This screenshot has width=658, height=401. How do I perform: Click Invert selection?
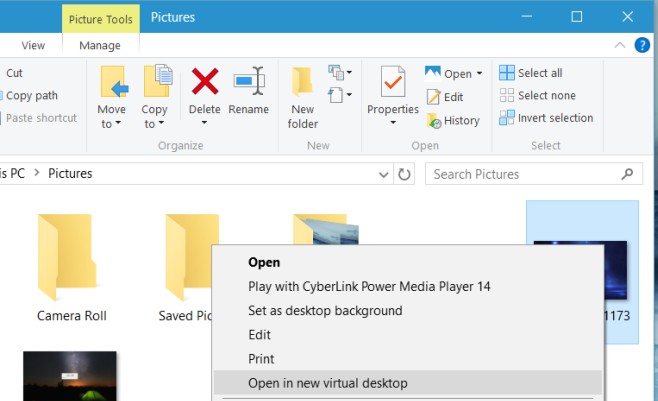[x=546, y=118]
